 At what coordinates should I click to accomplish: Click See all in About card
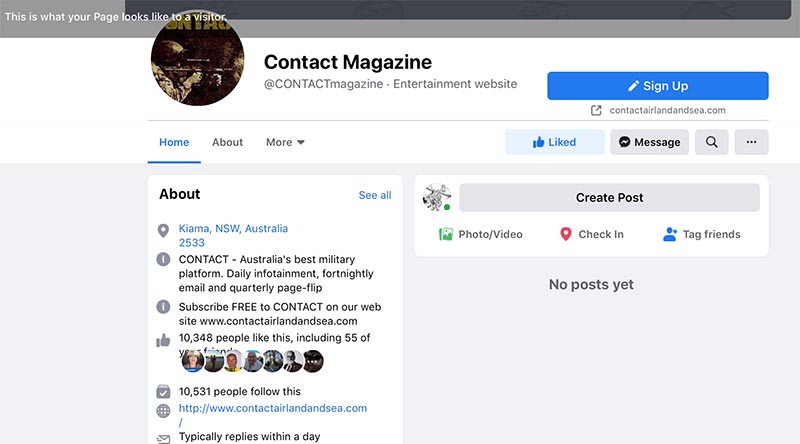point(375,195)
